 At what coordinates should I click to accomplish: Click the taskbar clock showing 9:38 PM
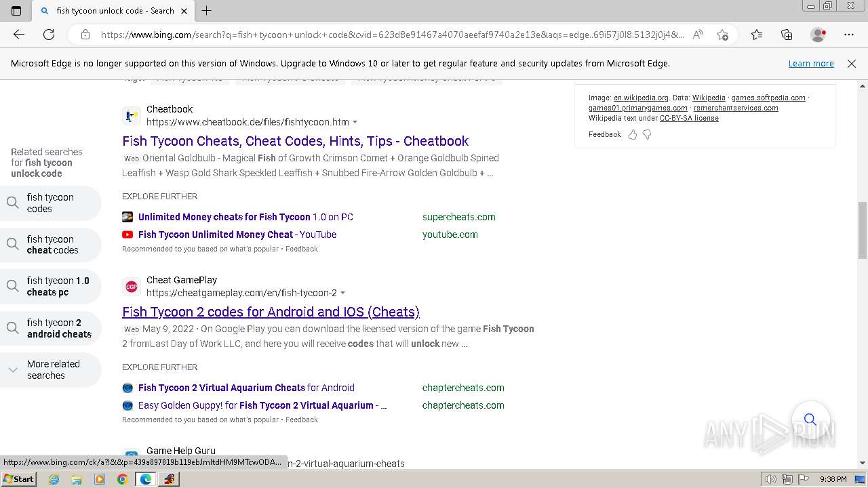tap(833, 479)
